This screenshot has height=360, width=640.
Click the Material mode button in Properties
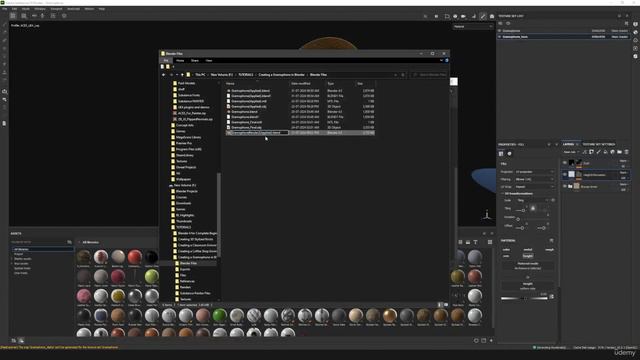click(x=528, y=266)
